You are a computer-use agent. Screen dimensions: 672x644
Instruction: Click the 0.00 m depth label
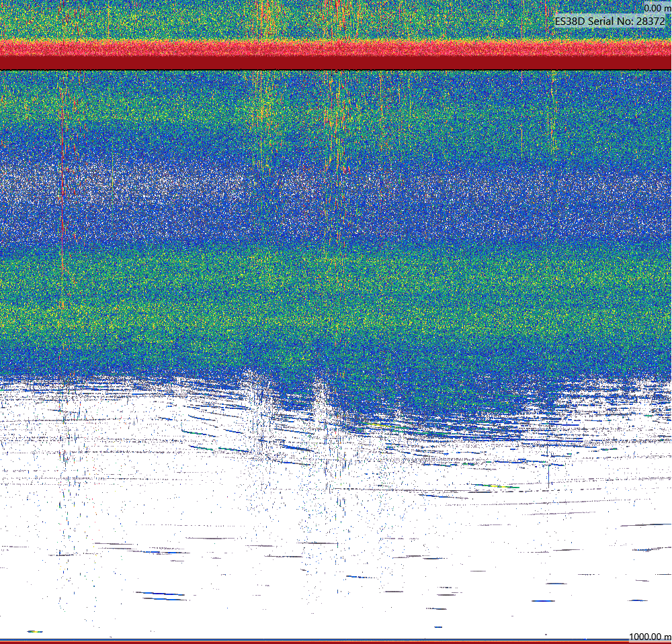(x=657, y=7)
